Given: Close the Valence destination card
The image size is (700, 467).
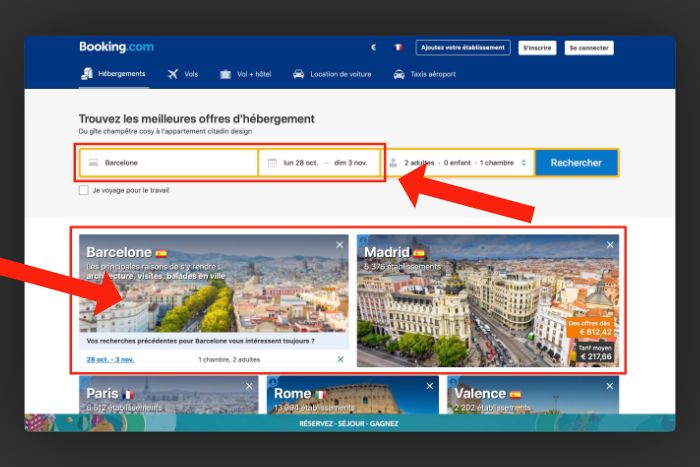Looking at the screenshot, I should click(609, 386).
